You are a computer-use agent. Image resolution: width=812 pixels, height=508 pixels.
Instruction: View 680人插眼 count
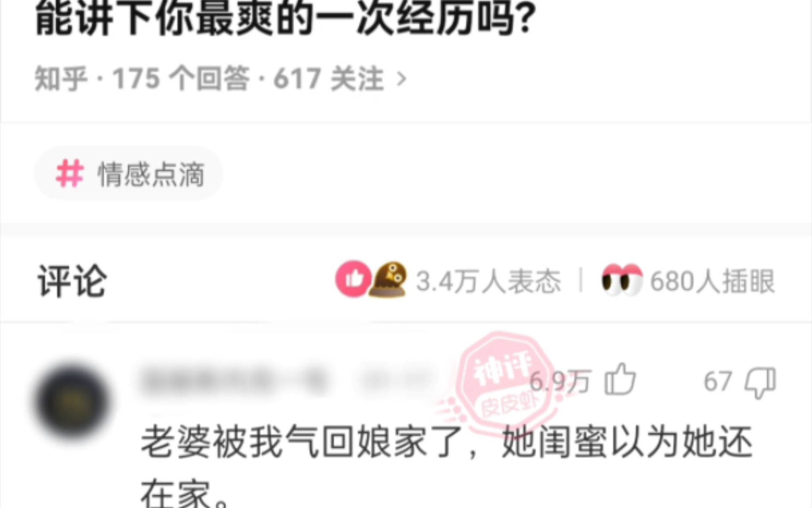point(712,281)
